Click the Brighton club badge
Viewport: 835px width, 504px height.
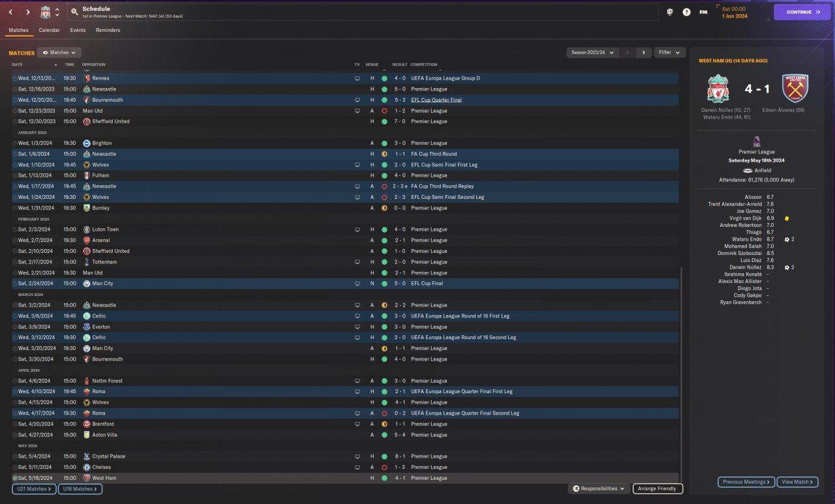pos(87,143)
